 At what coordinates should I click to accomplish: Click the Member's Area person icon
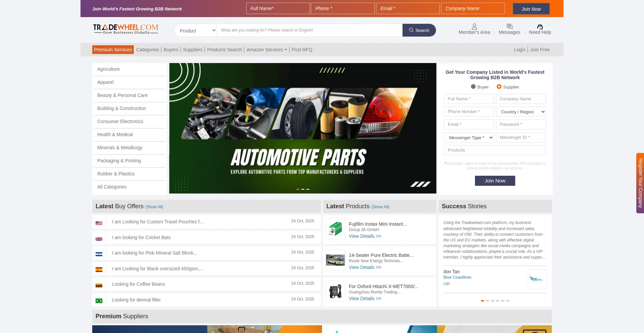(474, 26)
